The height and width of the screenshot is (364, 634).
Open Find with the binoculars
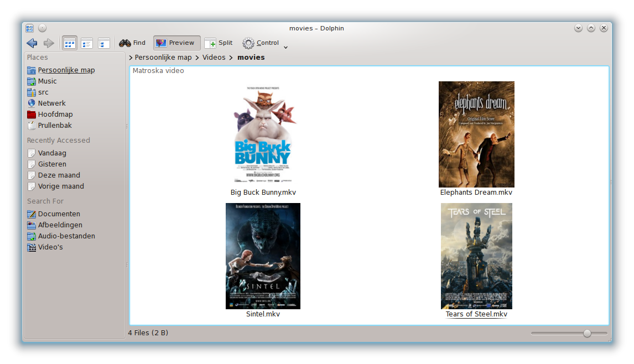pos(132,43)
